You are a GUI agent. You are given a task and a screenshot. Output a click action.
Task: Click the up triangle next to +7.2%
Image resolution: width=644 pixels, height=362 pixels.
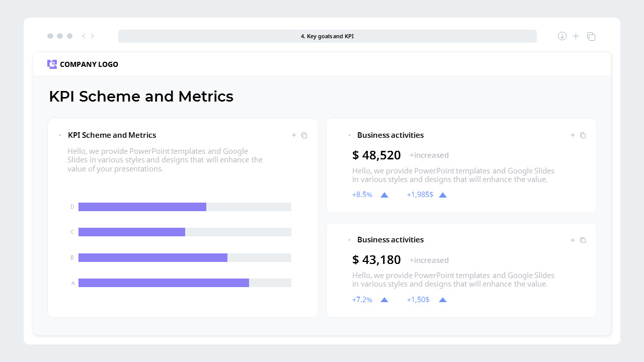pos(384,300)
